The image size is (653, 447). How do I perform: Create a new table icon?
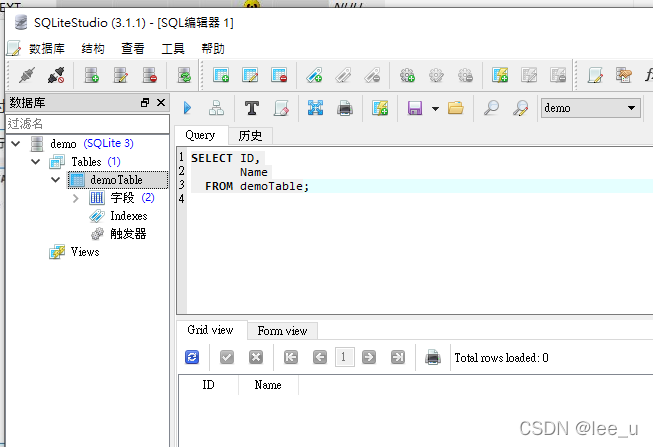(x=221, y=75)
